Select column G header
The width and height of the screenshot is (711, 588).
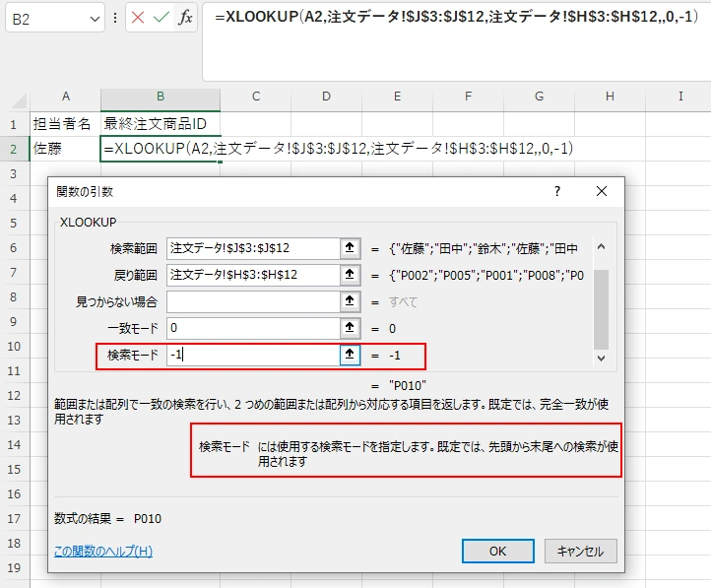539,97
